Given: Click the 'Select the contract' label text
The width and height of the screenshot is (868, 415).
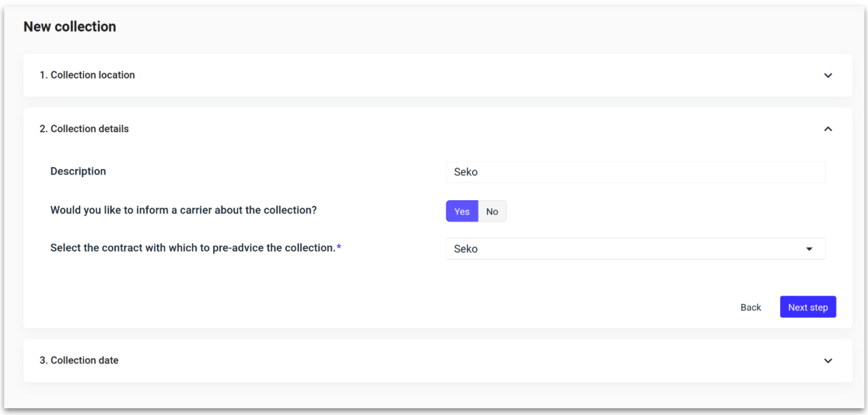Looking at the screenshot, I should point(192,248).
